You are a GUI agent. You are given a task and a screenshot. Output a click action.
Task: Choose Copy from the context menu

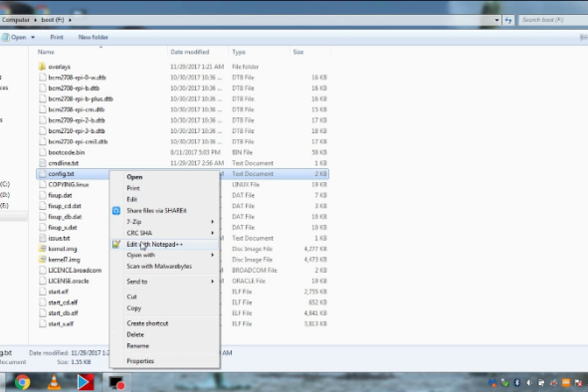(x=164, y=308)
